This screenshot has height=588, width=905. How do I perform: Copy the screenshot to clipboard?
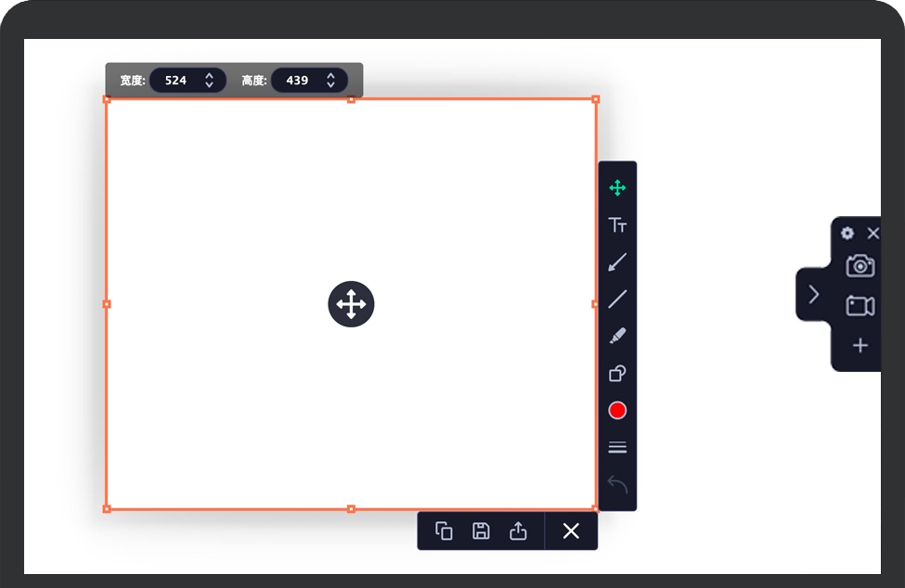click(444, 530)
